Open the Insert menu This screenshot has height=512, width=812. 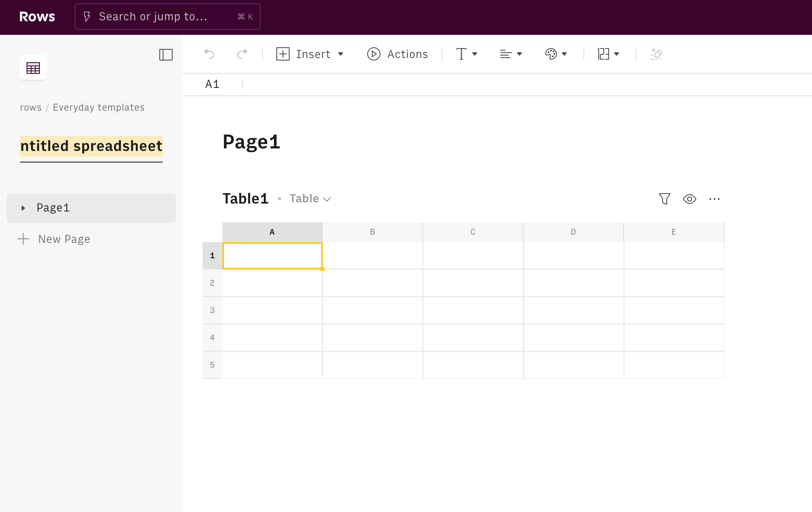(x=310, y=54)
